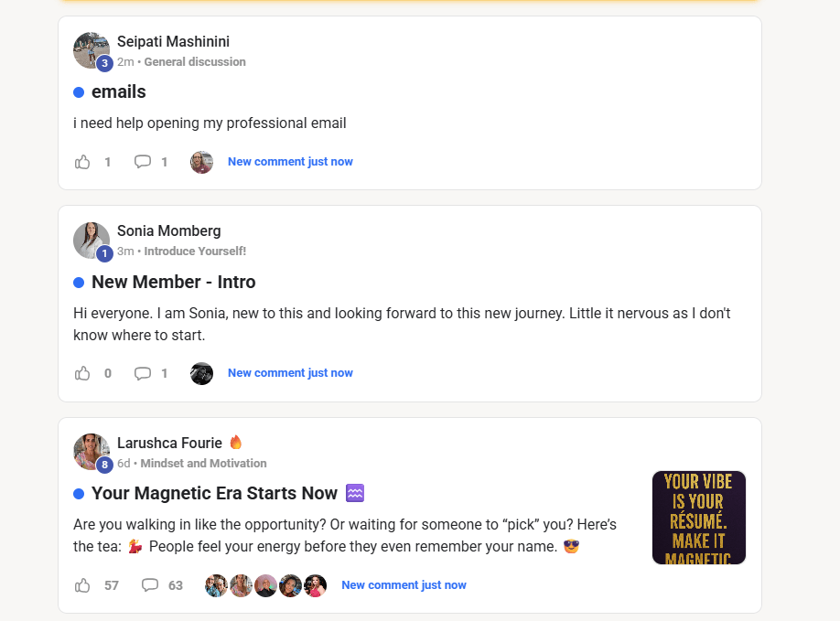Click level 3 badge on Seipati's avatar
This screenshot has width=840, height=621.
click(x=104, y=63)
